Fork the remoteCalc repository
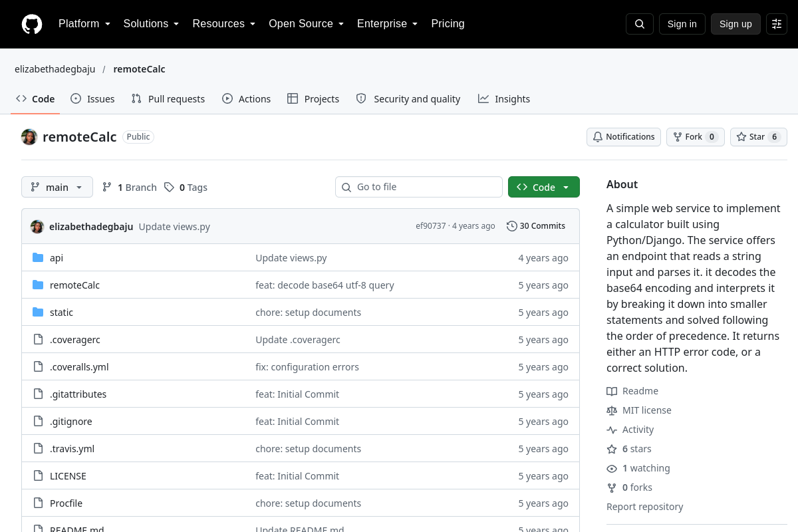 [x=696, y=137]
